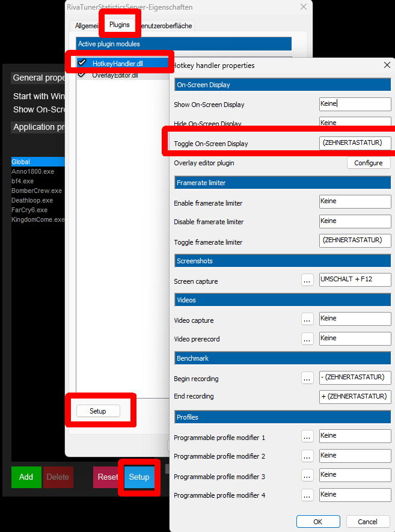Viewport: 395px width, 532px height.
Task: Click Setup button in Plugins dialog
Action: point(98,411)
